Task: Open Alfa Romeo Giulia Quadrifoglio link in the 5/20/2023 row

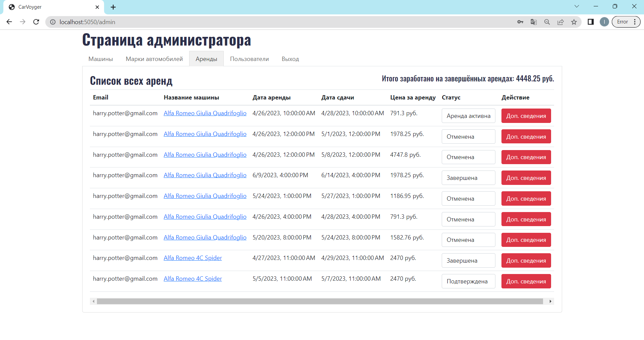Action: point(205,237)
